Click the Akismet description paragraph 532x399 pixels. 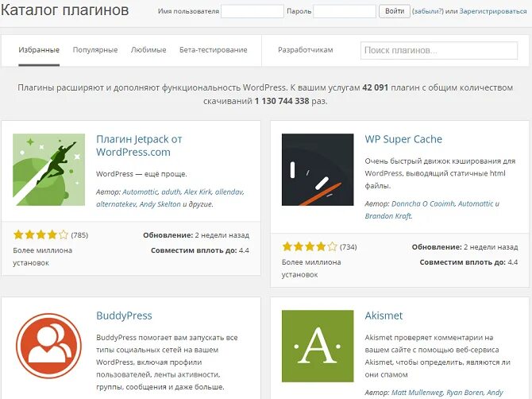coord(438,356)
